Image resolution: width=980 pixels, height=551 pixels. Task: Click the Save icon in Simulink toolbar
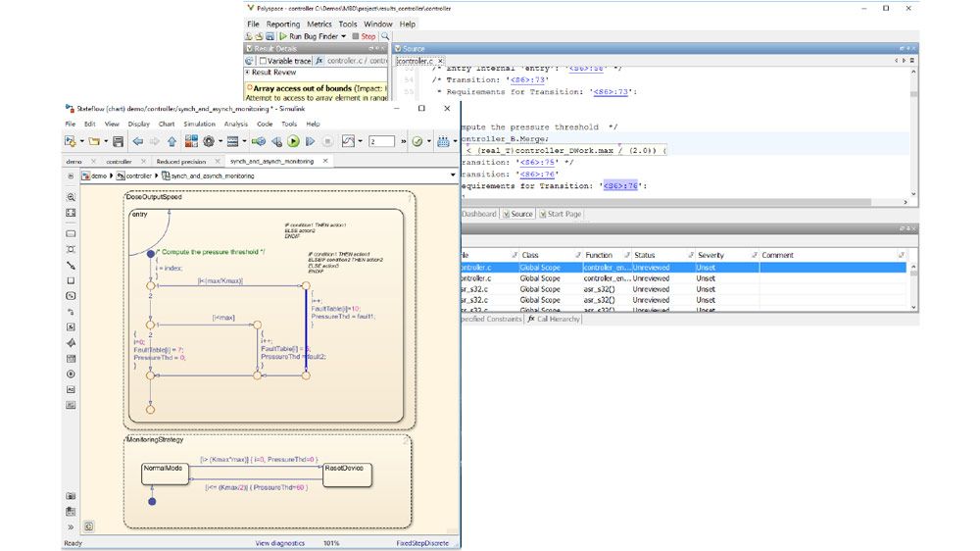118,142
